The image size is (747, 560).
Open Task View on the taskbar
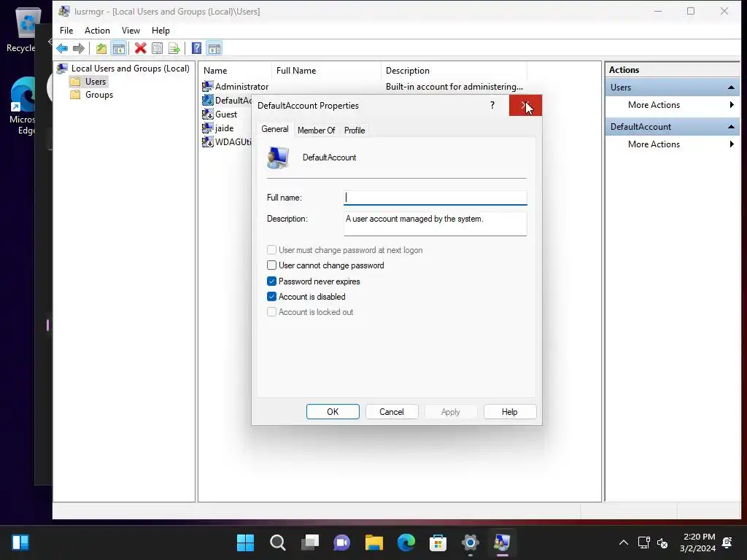pyautogui.click(x=309, y=542)
